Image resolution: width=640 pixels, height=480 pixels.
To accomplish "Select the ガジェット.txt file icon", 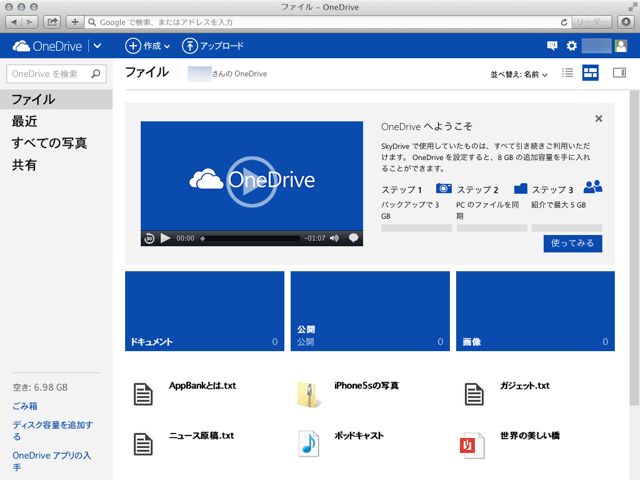I will (x=474, y=394).
